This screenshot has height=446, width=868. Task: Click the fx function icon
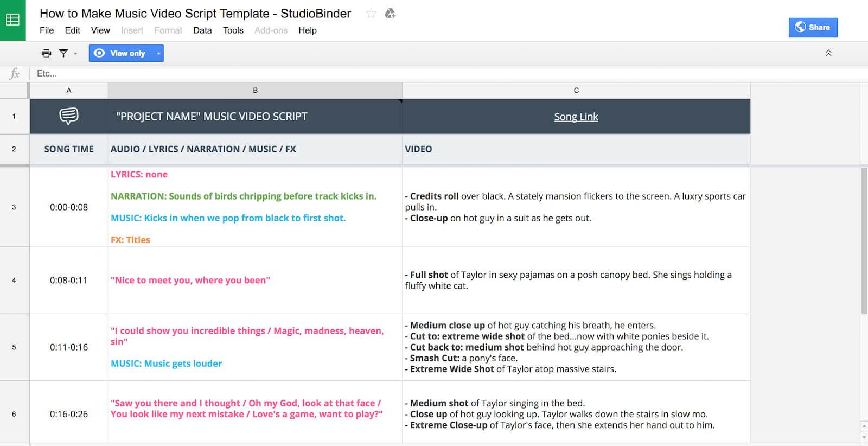point(15,73)
